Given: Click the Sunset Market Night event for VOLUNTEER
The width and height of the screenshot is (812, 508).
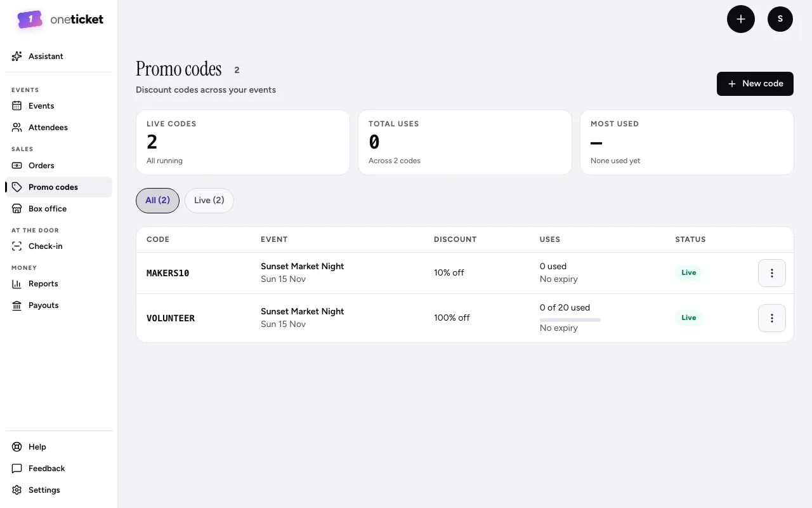Looking at the screenshot, I should [x=303, y=312].
